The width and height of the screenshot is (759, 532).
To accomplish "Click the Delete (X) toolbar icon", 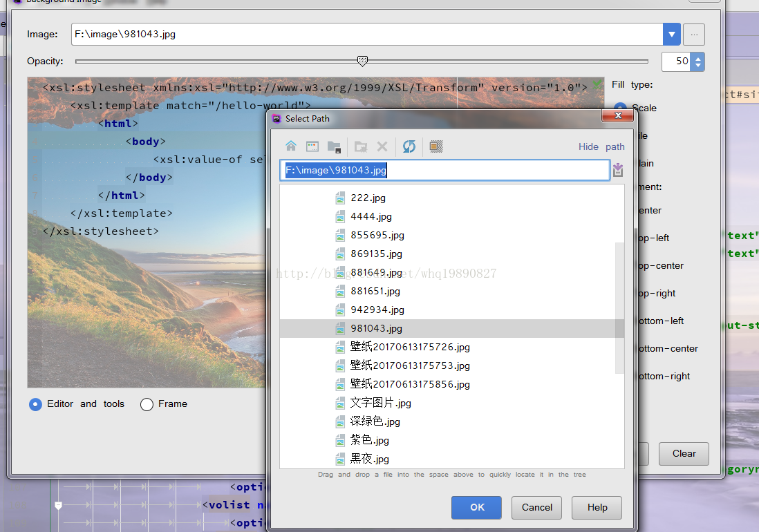I will (382, 146).
